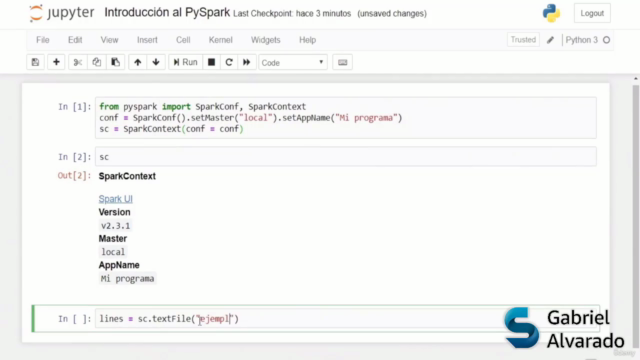Viewport: 640px width, 360px height.
Task: Restart the kernel icon
Action: (x=229, y=62)
